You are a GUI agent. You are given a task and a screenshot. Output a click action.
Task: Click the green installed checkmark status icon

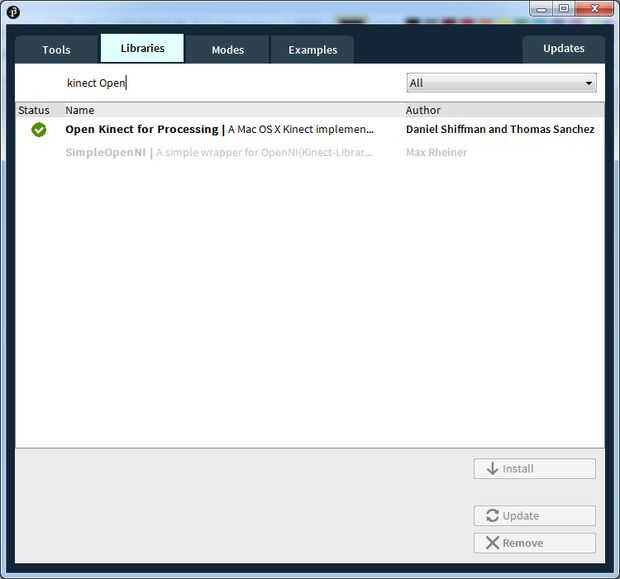pos(39,130)
